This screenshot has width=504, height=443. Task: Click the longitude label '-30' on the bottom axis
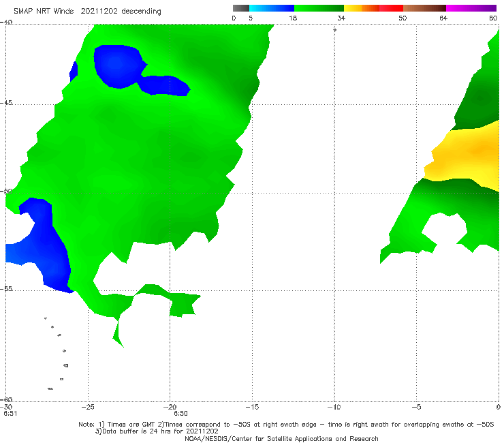pos(6,407)
